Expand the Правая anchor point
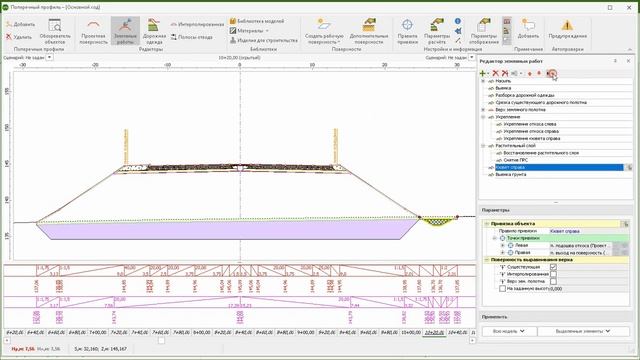 tap(502, 253)
